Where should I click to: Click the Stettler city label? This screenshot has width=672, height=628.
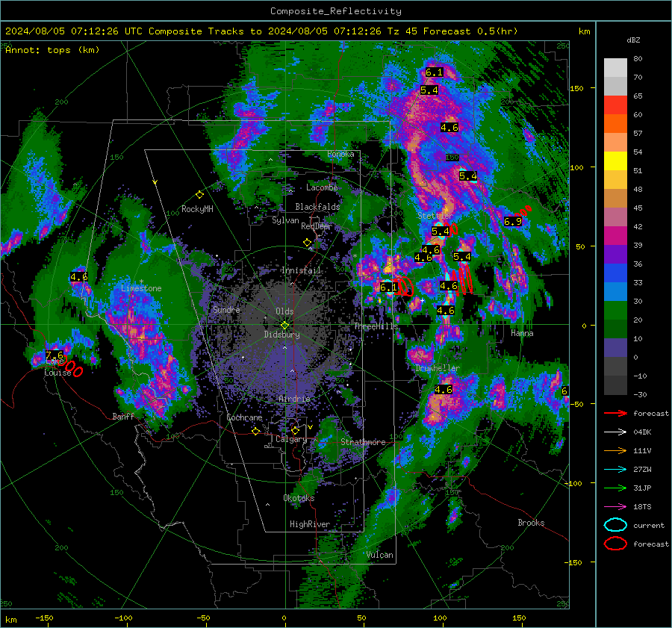(435, 216)
